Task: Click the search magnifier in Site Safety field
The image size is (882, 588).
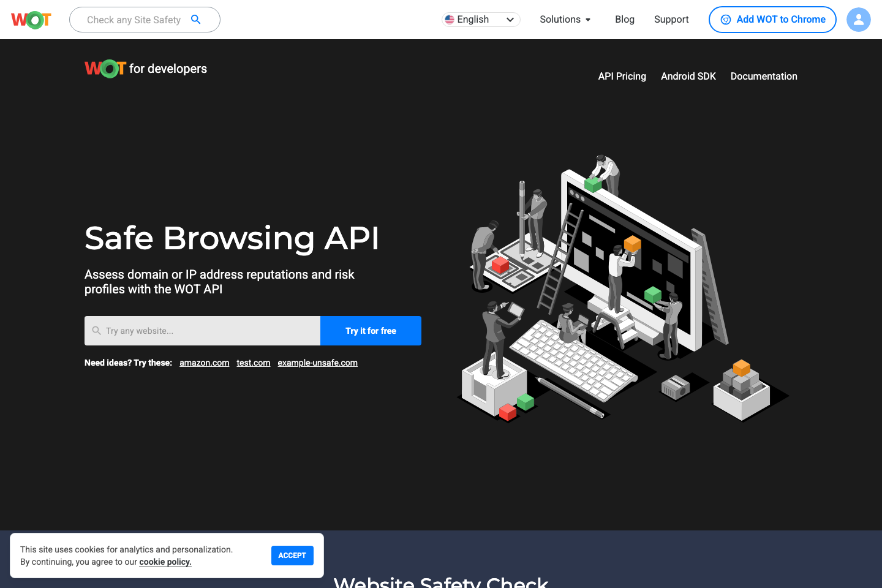Action: (x=195, y=19)
